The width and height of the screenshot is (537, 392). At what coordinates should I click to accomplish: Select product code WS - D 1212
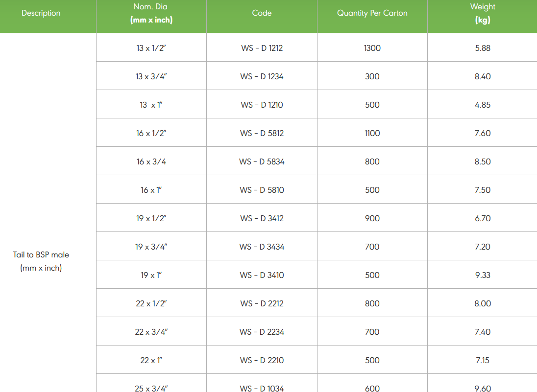[x=262, y=48]
